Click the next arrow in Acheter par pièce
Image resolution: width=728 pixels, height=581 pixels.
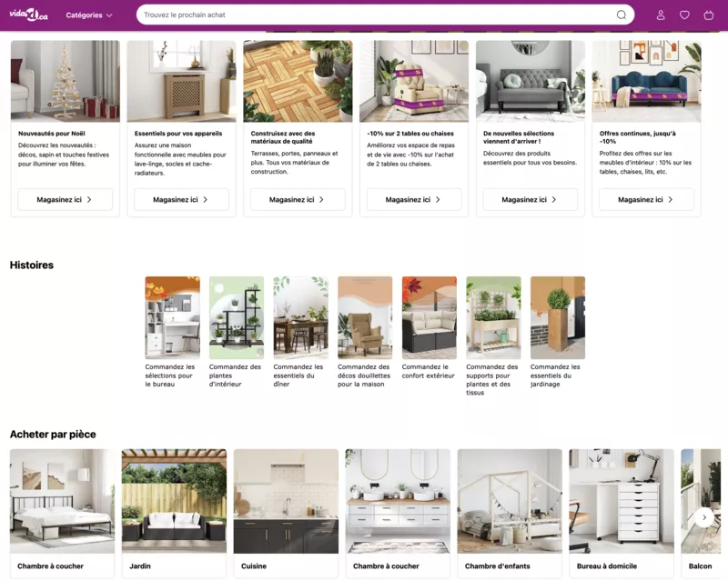click(704, 517)
